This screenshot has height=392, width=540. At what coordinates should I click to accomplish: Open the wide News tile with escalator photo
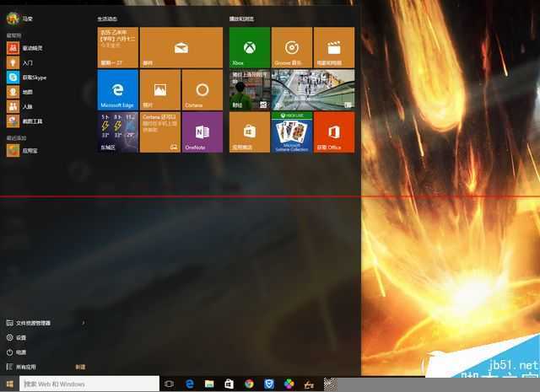313,90
